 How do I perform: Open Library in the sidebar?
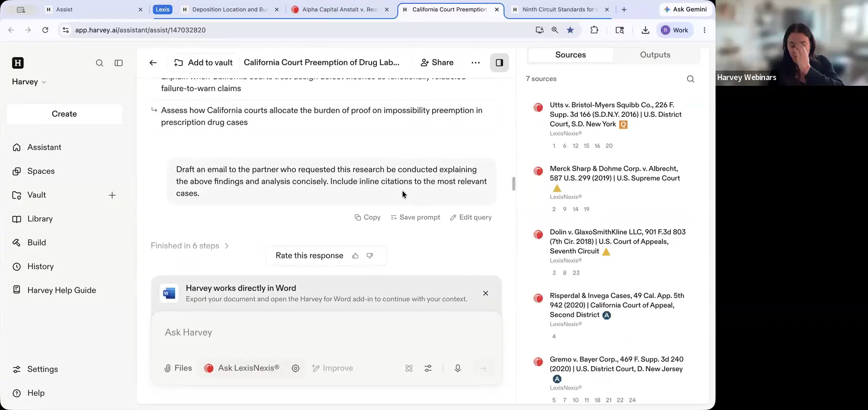(x=40, y=219)
